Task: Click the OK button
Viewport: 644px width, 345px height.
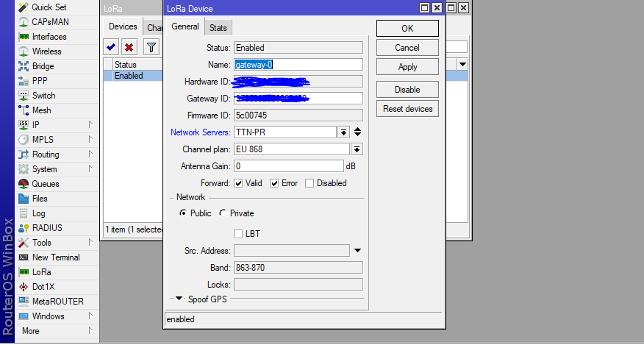Action: point(407,29)
